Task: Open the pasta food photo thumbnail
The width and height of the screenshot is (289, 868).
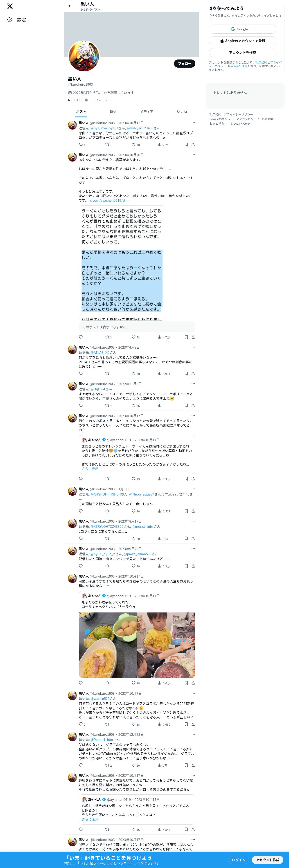Action: tap(108, 645)
